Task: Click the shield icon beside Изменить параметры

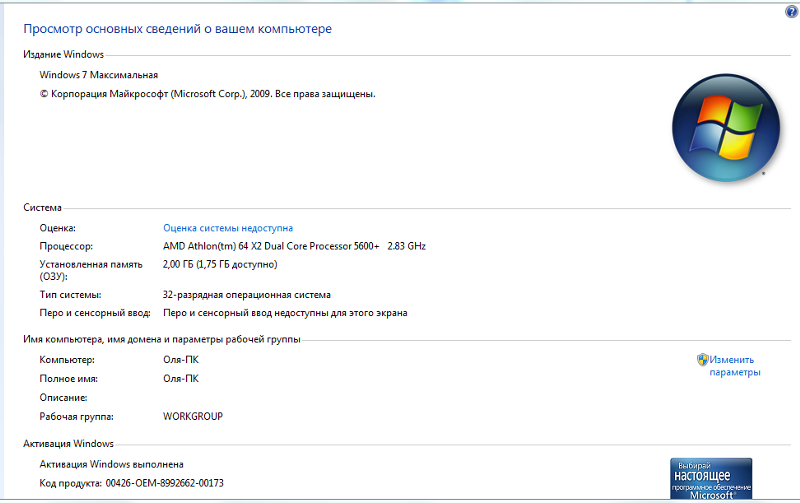Action: point(702,360)
